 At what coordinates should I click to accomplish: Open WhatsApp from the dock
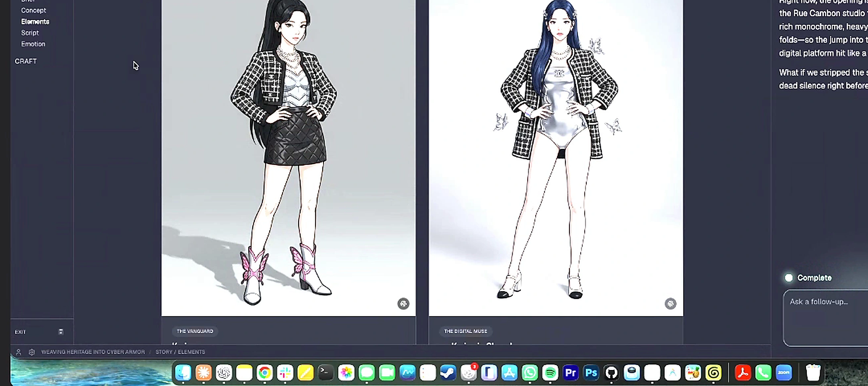coord(530,373)
